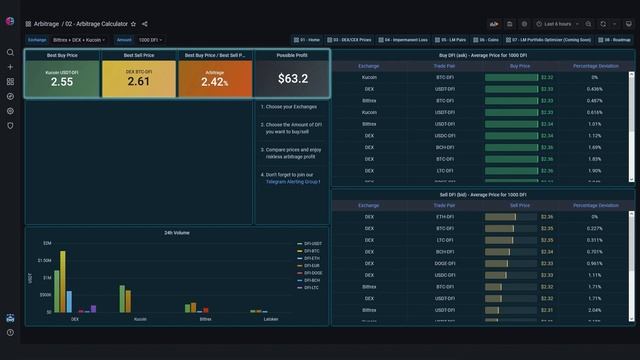Open the Configuration gear icon in the sidebar
640x360 pixels.
point(10,111)
